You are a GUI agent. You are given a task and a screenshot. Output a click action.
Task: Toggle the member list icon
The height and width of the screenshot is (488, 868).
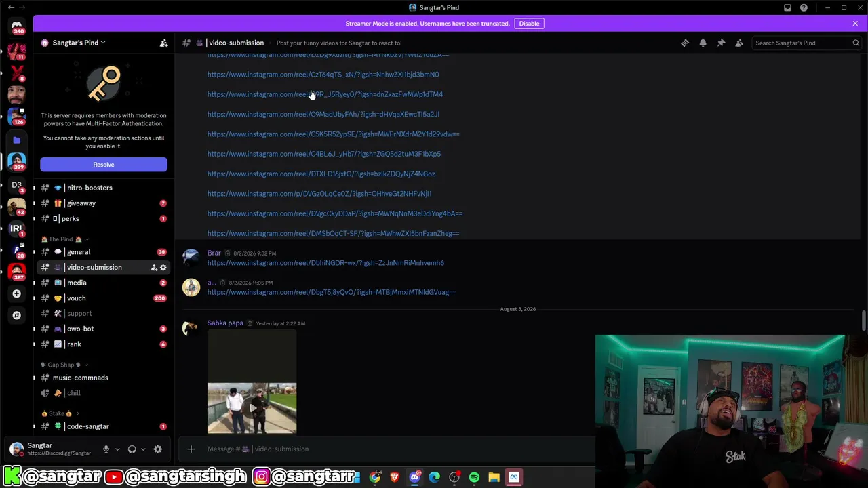tap(739, 43)
